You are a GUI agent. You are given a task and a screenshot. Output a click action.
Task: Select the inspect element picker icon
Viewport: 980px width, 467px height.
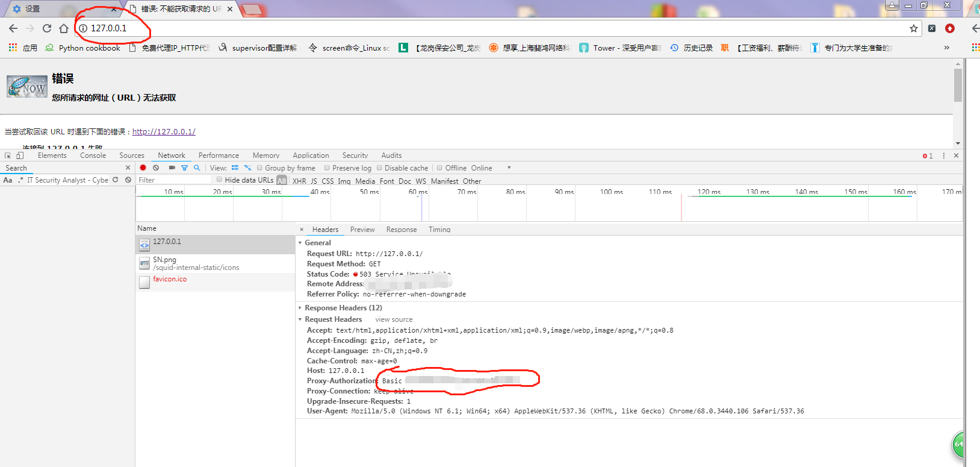[x=8, y=155]
